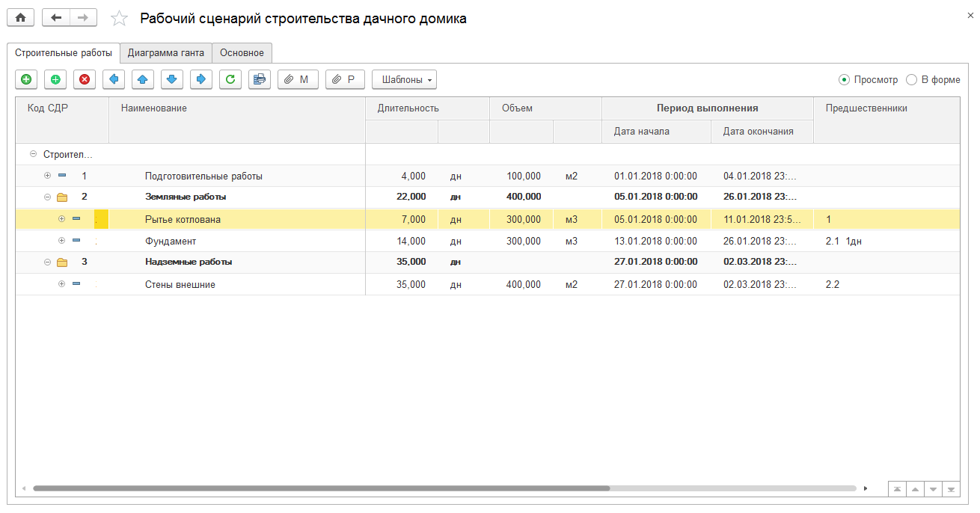This screenshot has height=513, width=980.
Task: Move the selected work down with the blue arrow
Action: click(x=172, y=79)
